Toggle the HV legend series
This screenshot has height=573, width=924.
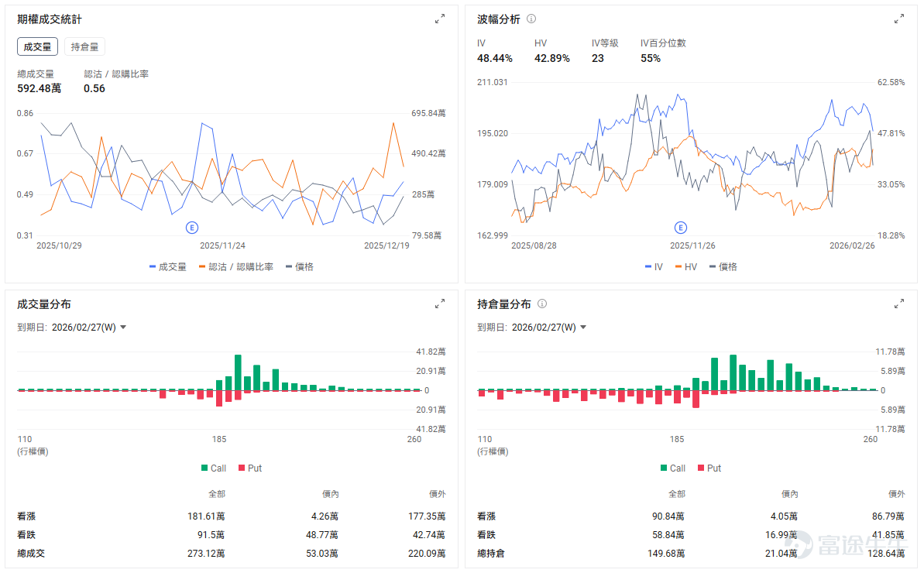point(686,267)
